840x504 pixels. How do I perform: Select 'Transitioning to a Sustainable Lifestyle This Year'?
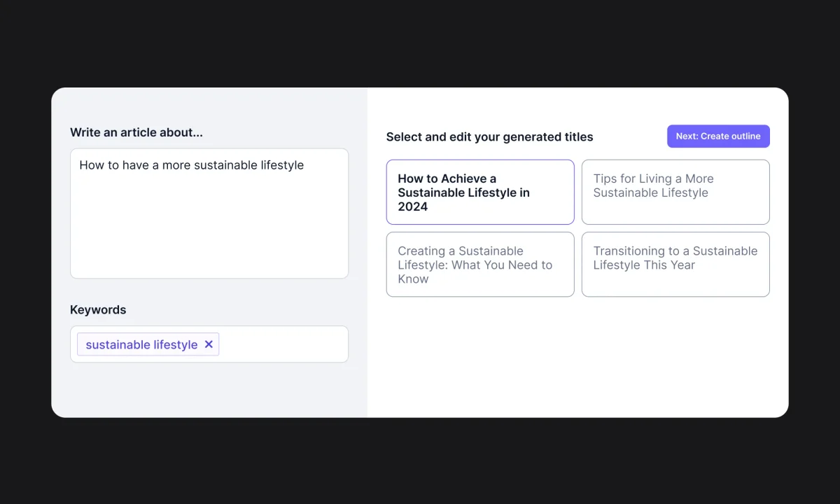[675, 265]
